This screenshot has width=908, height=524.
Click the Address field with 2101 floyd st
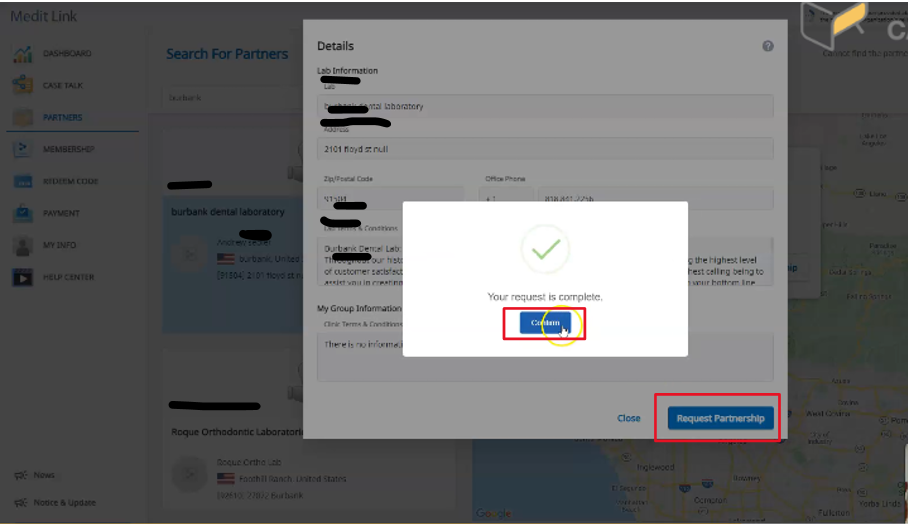[545, 149]
